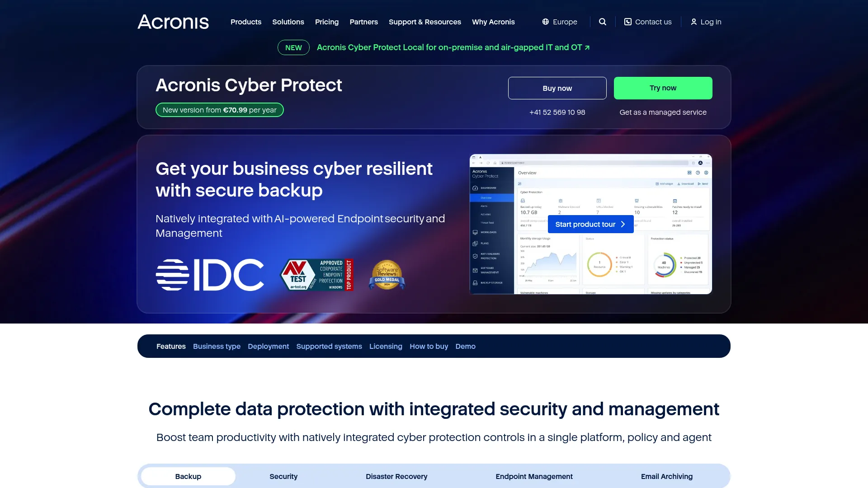Open the Partners menu
Image resolution: width=868 pixels, height=488 pixels.
pyautogui.click(x=363, y=22)
